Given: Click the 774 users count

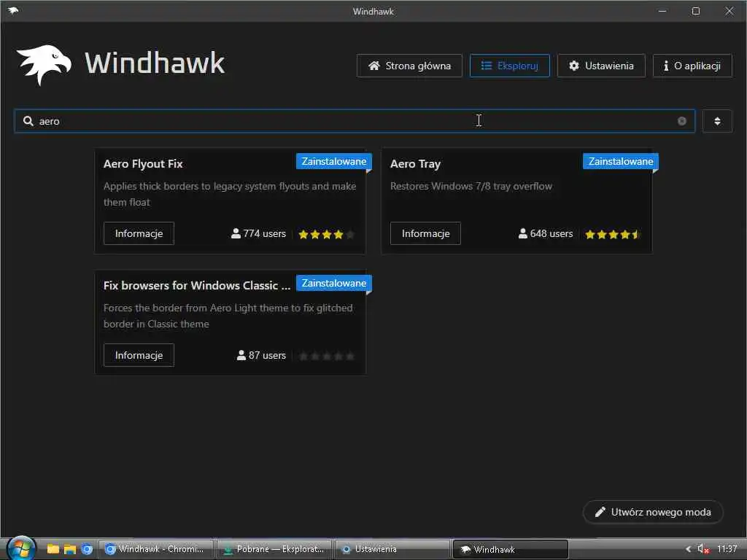Looking at the screenshot, I should (259, 234).
